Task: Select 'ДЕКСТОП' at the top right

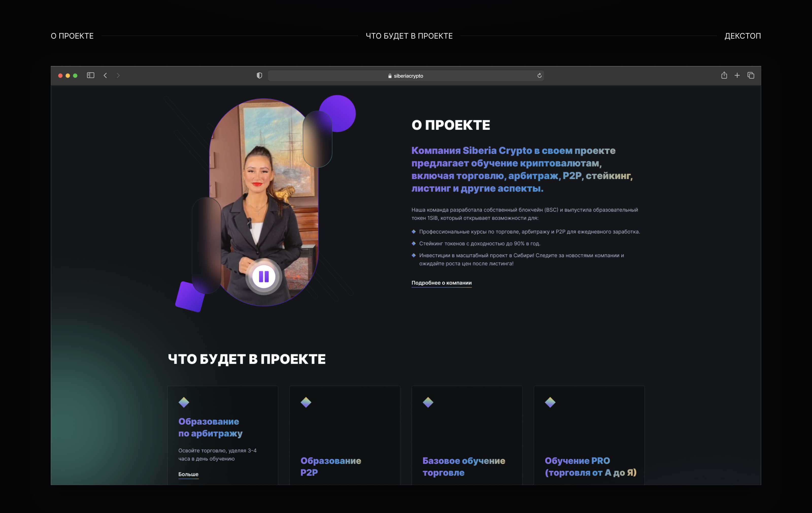Action: [x=742, y=36]
